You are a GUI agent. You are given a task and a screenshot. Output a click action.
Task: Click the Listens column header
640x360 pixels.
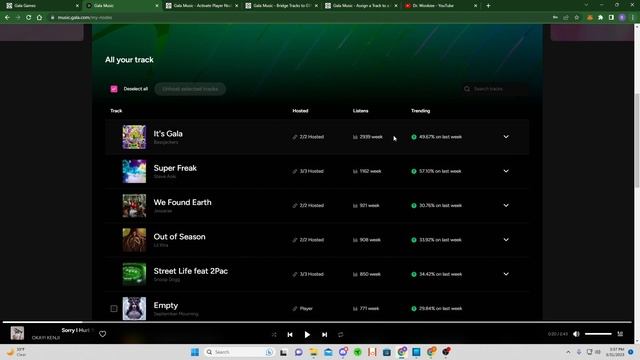coord(360,111)
